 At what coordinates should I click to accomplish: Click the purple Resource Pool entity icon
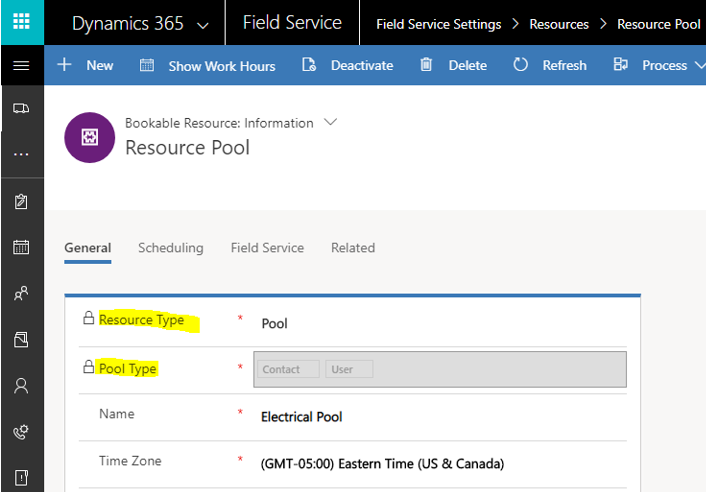(88, 137)
